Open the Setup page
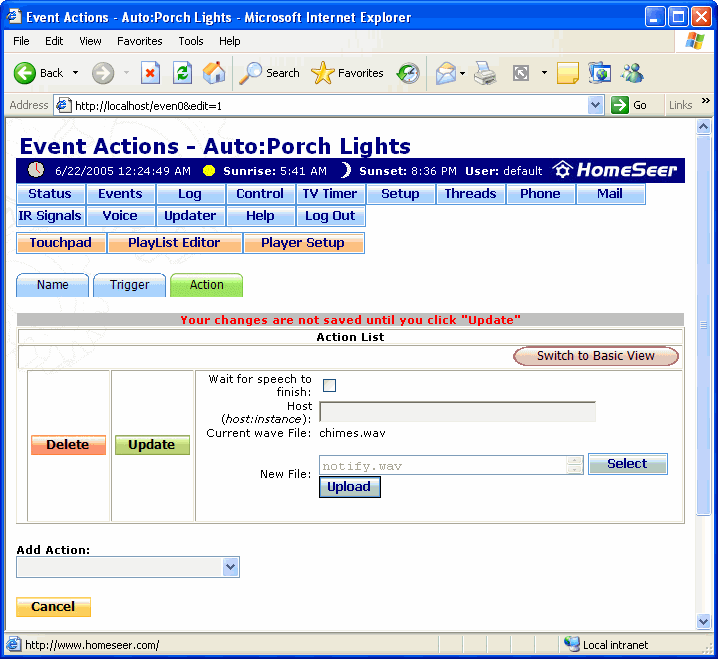This screenshot has width=718, height=659. (400, 194)
